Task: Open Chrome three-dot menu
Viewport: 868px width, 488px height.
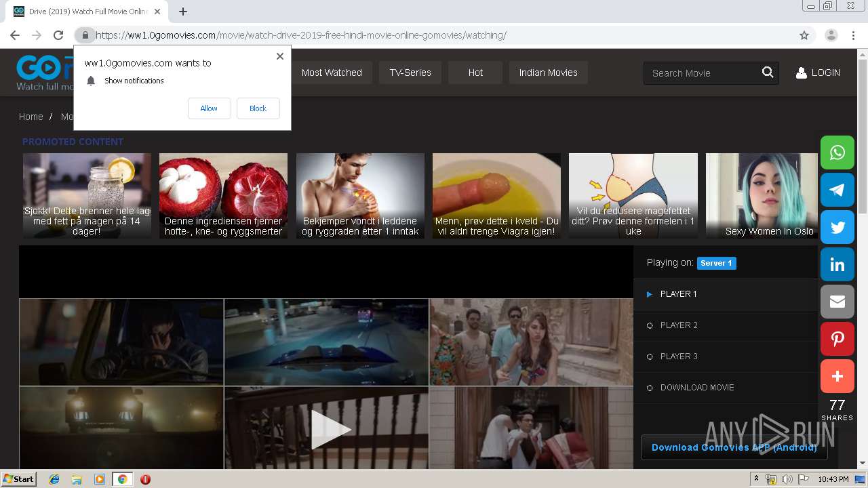Action: tap(853, 35)
